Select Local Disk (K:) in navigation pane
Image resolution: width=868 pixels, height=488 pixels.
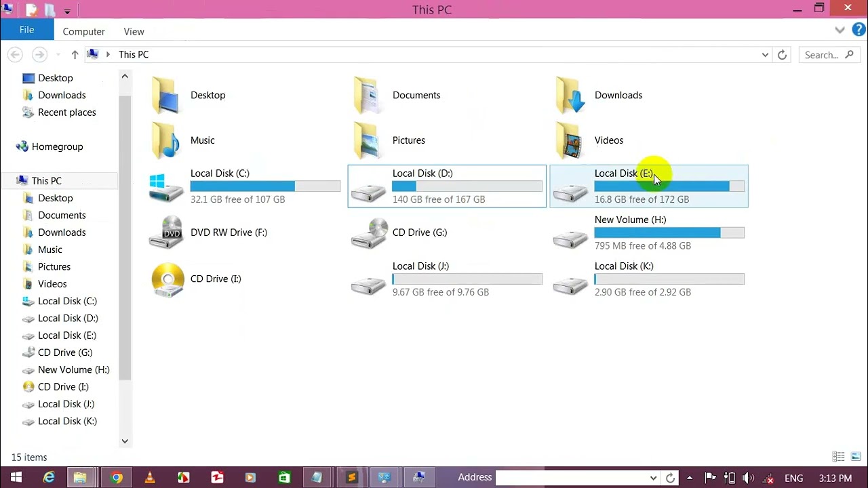click(67, 421)
